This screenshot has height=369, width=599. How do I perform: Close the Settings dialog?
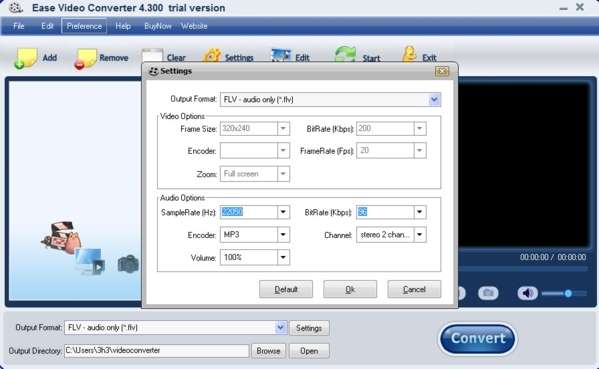442,71
